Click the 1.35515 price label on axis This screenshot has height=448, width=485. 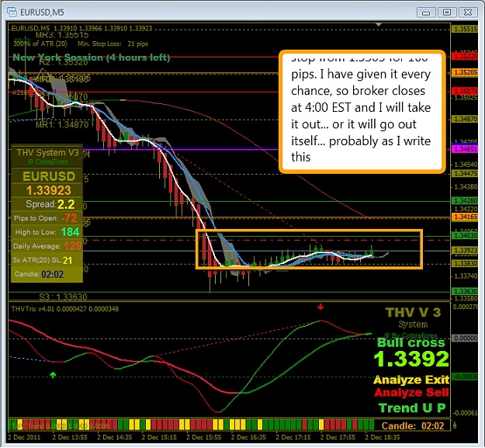465,29
